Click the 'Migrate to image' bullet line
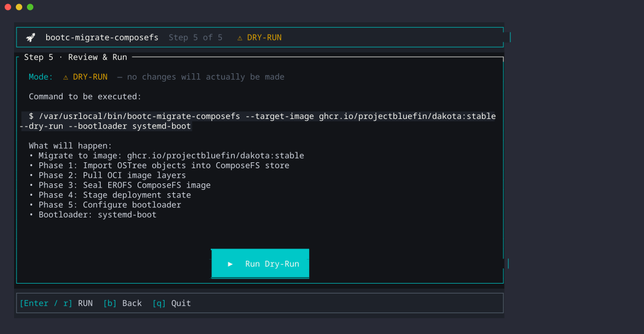644x334 pixels. [167, 156]
